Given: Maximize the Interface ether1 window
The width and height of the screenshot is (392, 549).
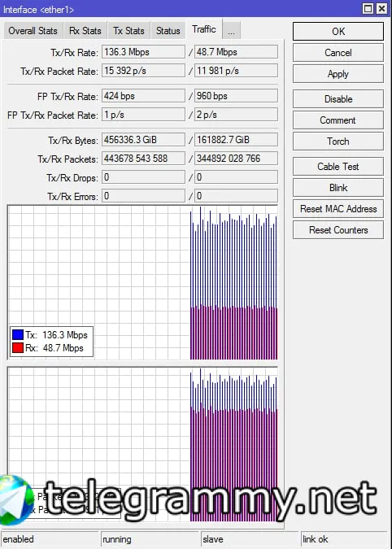Looking at the screenshot, I should pyautogui.click(x=368, y=8).
